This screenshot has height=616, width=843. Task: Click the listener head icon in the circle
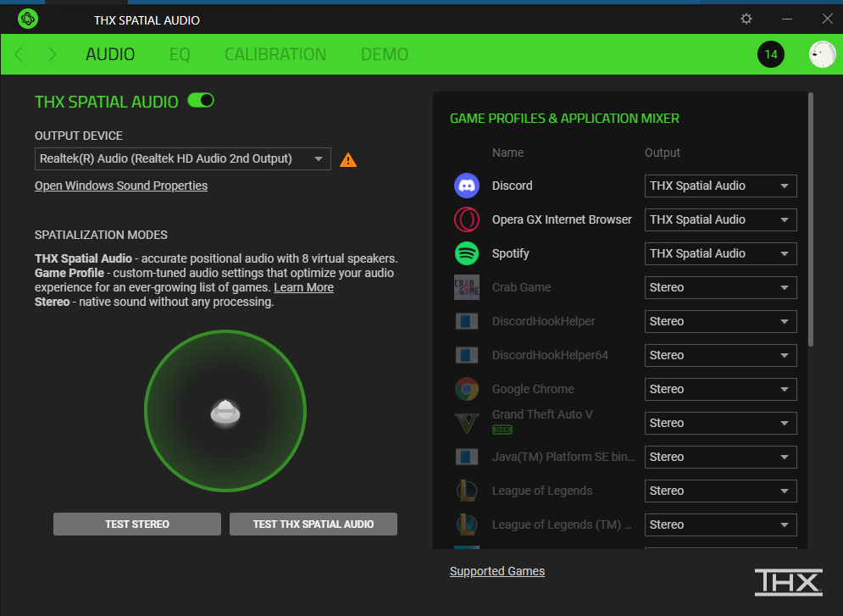(x=225, y=413)
